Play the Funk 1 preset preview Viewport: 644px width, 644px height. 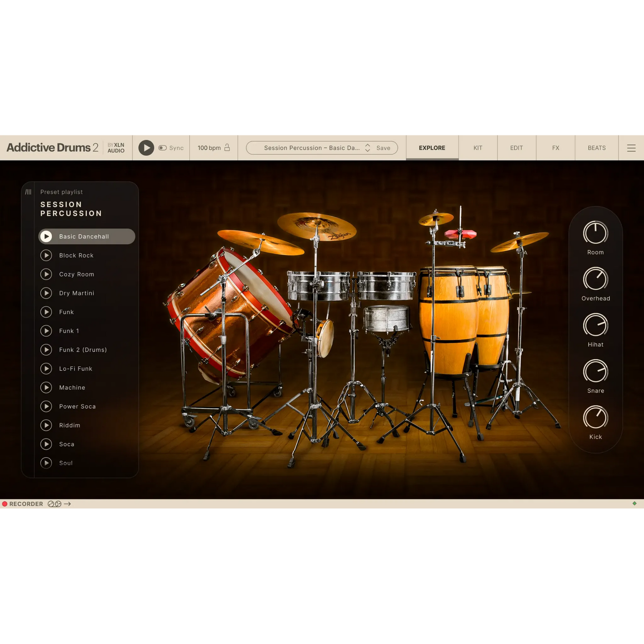click(x=46, y=331)
